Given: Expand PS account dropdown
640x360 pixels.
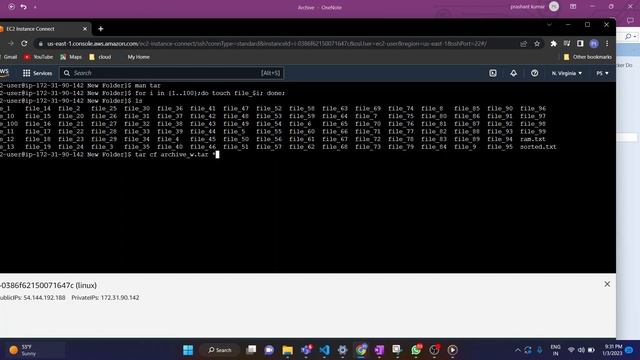Looking at the screenshot, I should [x=602, y=73].
